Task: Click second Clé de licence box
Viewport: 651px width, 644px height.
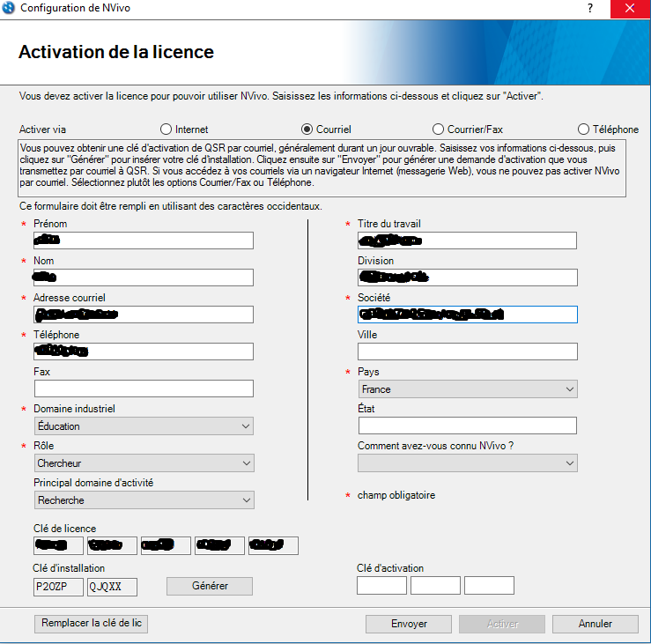Action: 112,545
